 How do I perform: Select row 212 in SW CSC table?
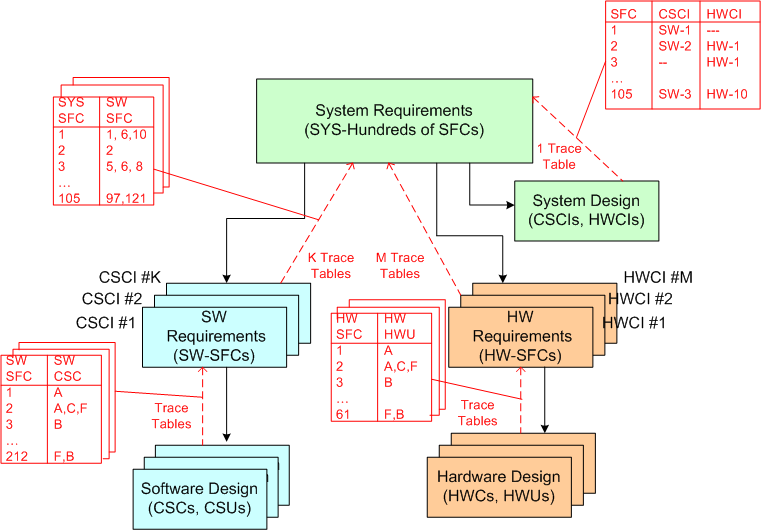(x=18, y=458)
